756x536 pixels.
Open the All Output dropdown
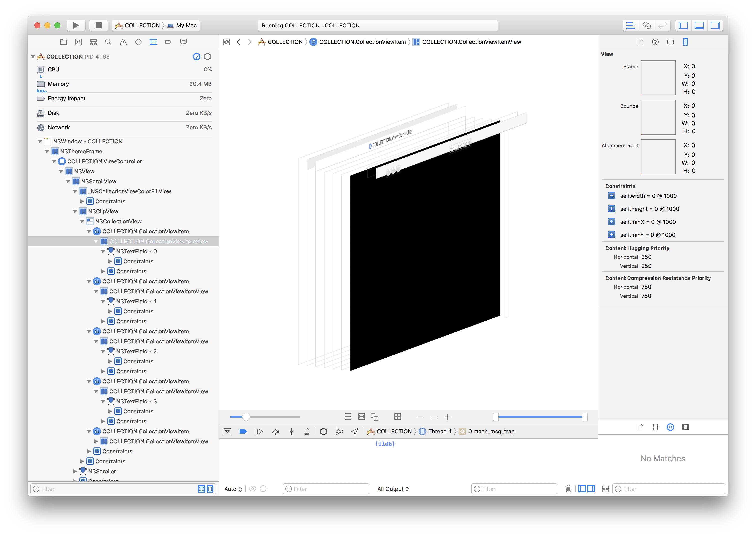393,489
